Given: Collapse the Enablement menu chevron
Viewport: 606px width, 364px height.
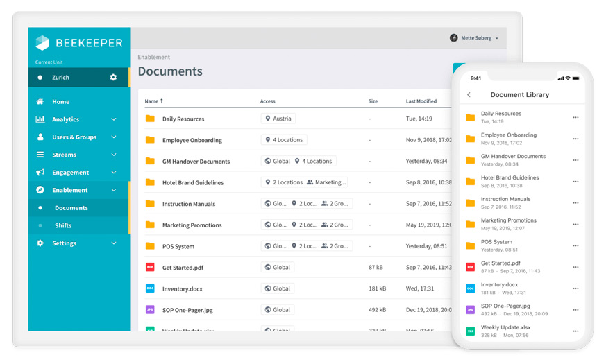Looking at the screenshot, I should tap(114, 190).
